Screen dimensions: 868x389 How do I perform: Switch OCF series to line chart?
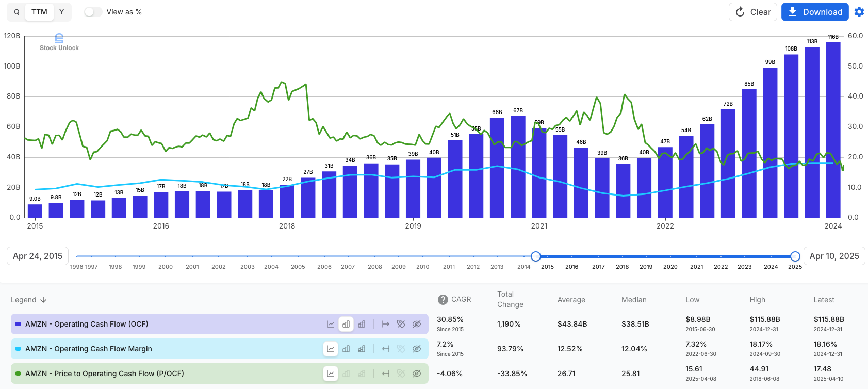[331, 324]
